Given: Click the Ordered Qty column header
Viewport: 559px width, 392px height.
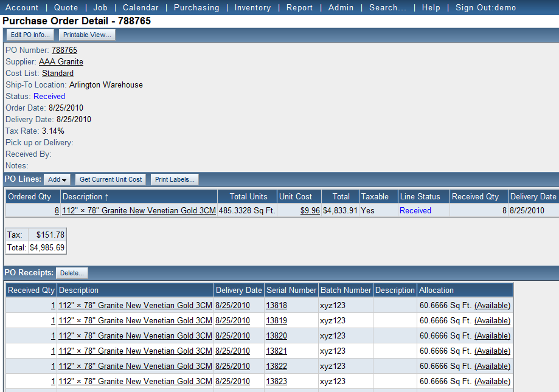Looking at the screenshot, I should (29, 197).
